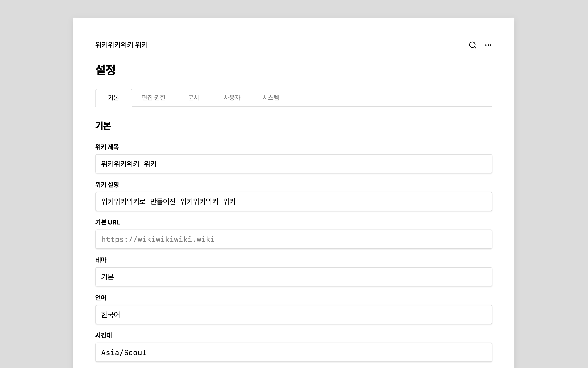This screenshot has height=368, width=588.
Task: Click the 위키 제목 field label
Action: [107, 147]
